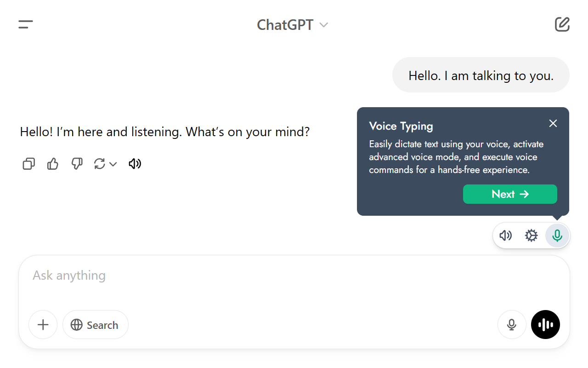Select the speaker icon beside the gear
The width and height of the screenshot is (588, 368).
[505, 235]
